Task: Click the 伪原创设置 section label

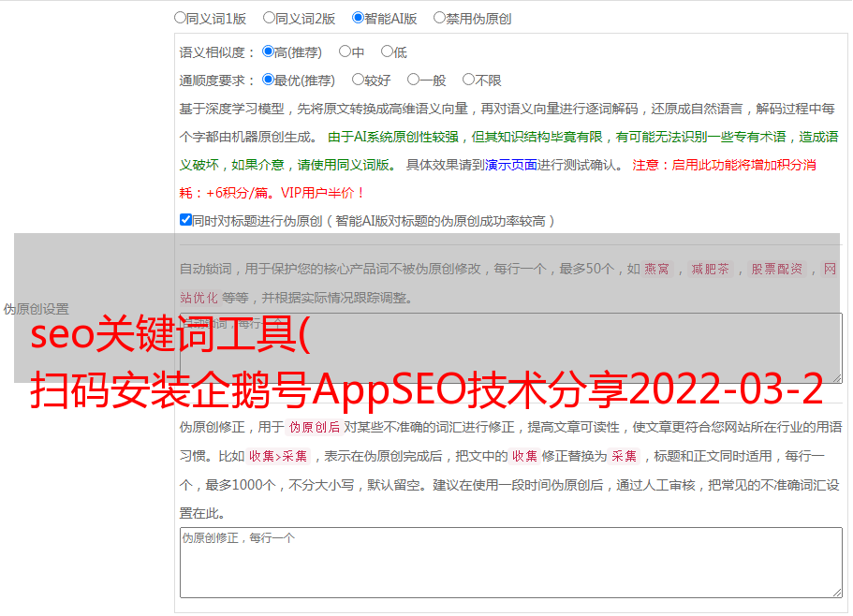Action: (x=36, y=309)
